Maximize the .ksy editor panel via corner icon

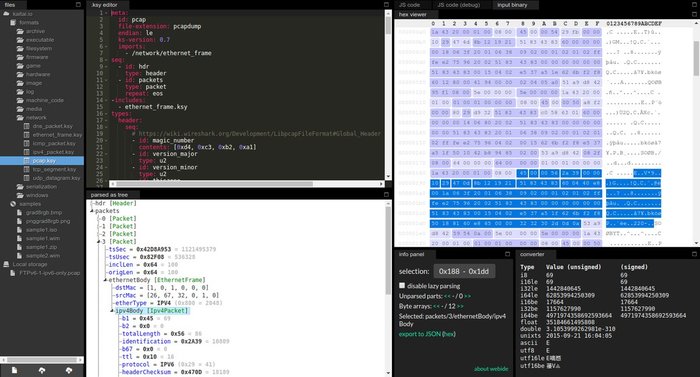[387, 5]
